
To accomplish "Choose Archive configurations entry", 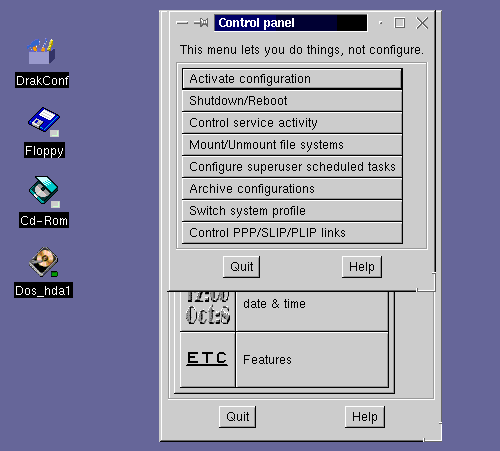I will [x=292, y=189].
